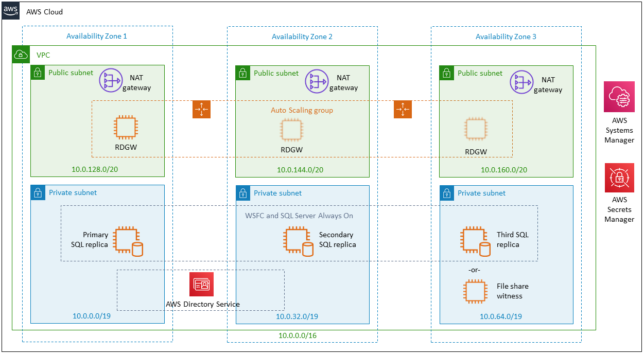This screenshot has width=644, height=354.
Task: Click lock icon of Zone 3 public subnet
Action: pos(446,73)
